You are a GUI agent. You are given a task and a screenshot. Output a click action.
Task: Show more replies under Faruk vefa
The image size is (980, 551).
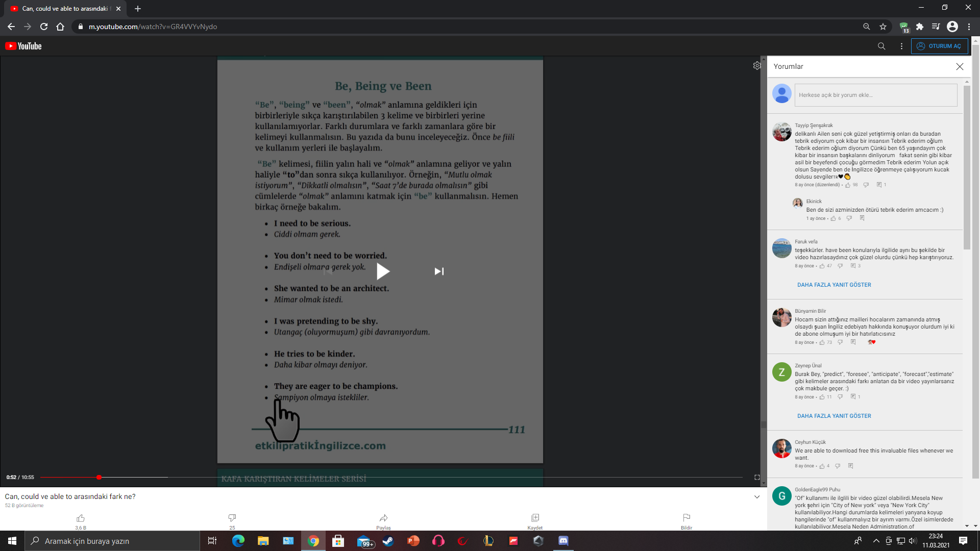pos(834,285)
